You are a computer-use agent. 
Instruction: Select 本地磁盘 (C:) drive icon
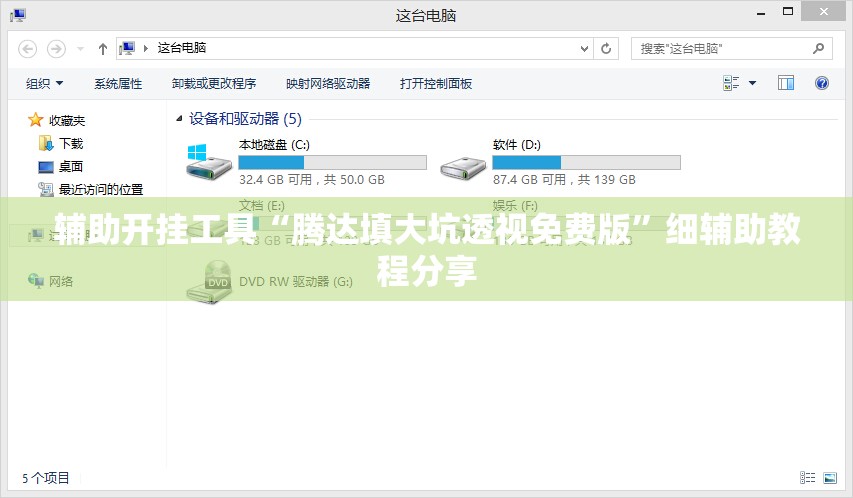[x=208, y=162]
